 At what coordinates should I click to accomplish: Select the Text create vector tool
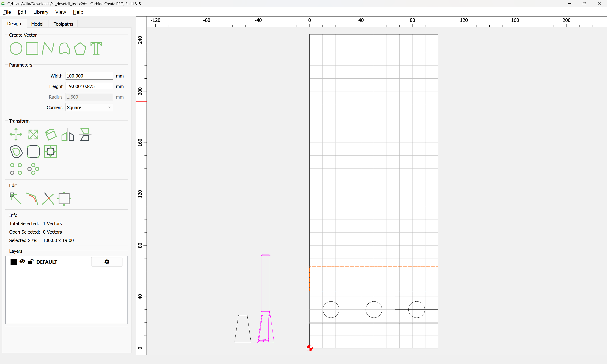tap(96, 48)
